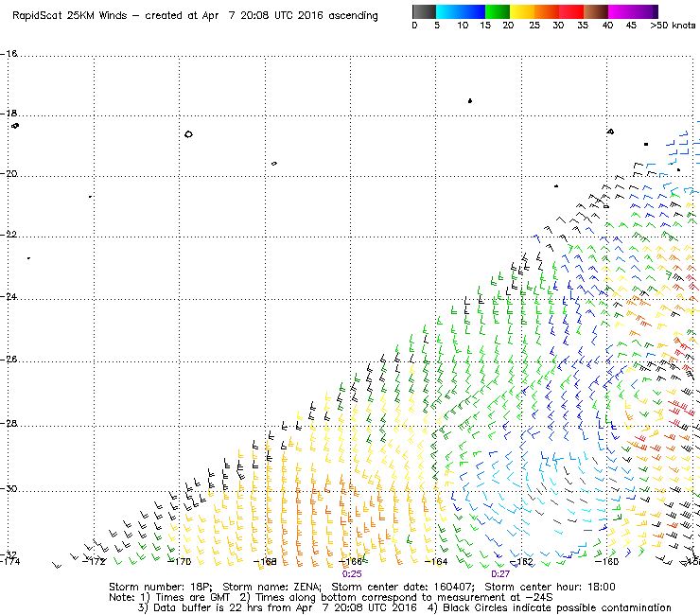700x615 pixels.
Task: Click the -22 latitude axis label
Action: tap(9, 235)
